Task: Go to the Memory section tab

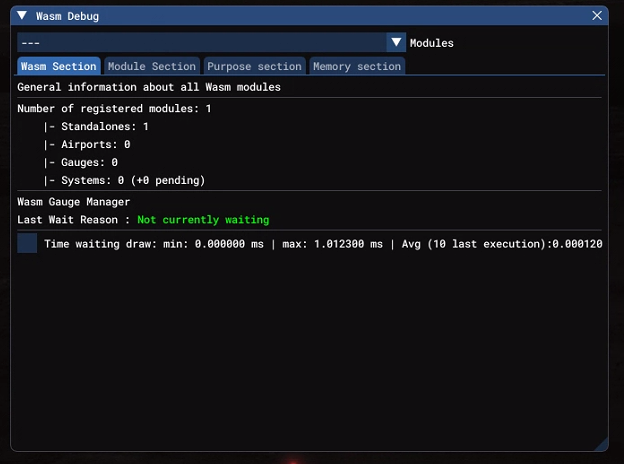Action: (357, 66)
